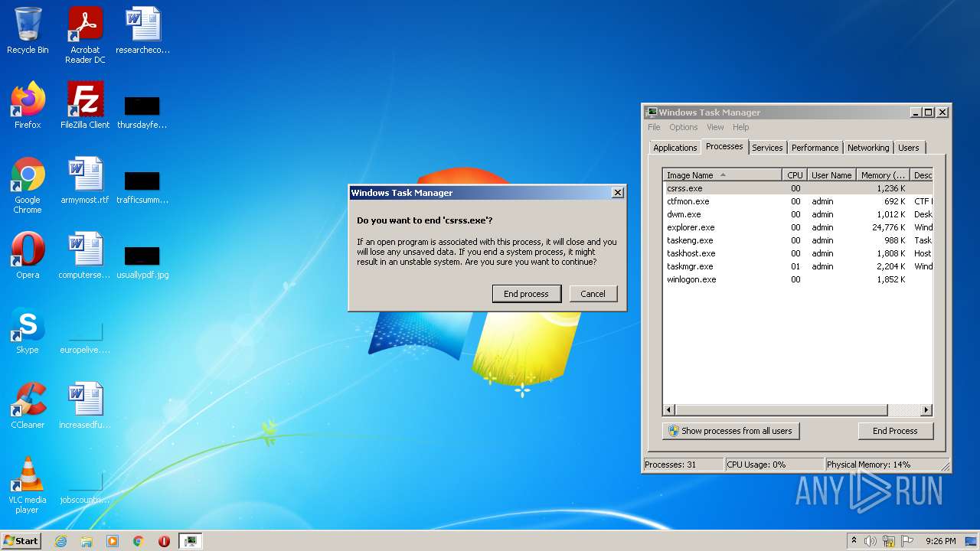Show hidden system tray icons

point(854,541)
